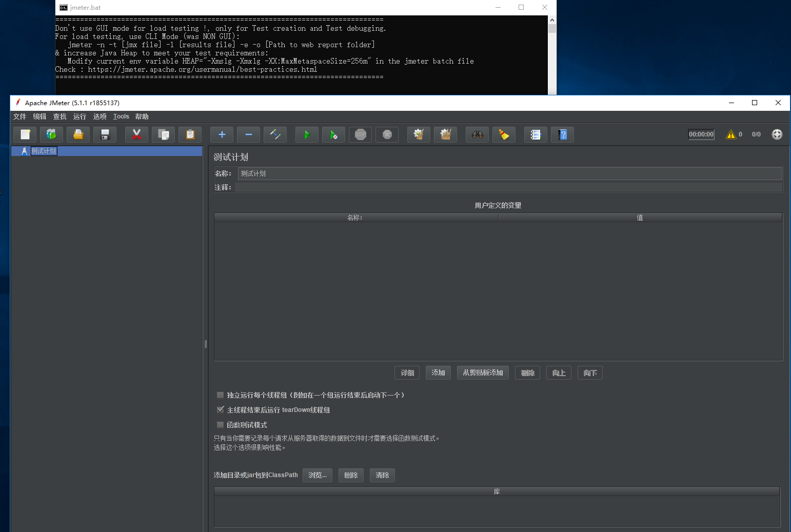Click the 0/0 active threads counter
This screenshot has height=532, width=791.
[756, 134]
